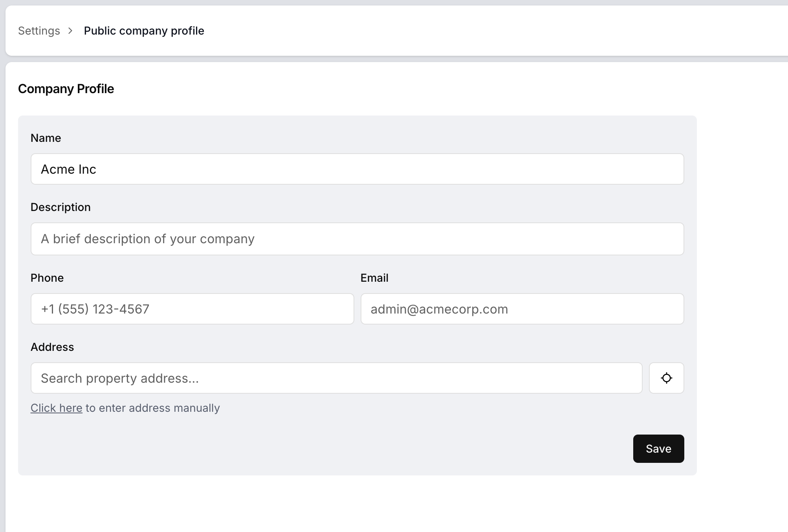The height and width of the screenshot is (532, 788).
Task: Click the 'to enter address manually' hint text
Action: (x=153, y=408)
